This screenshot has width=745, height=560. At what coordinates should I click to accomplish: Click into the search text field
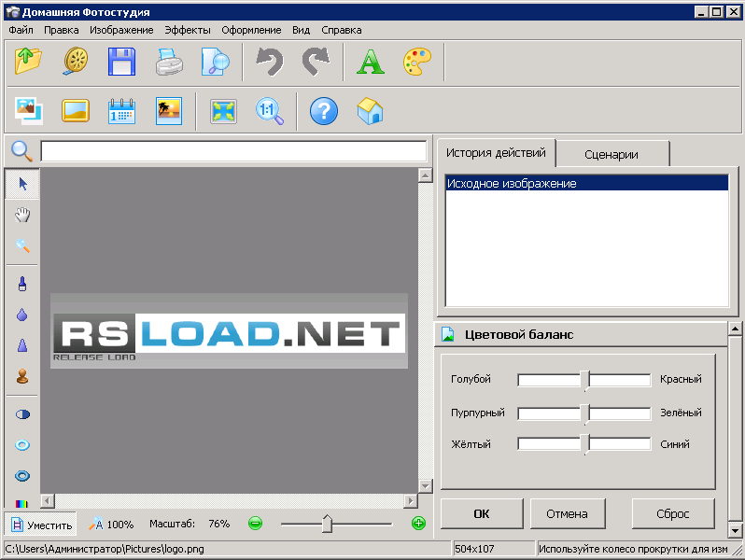click(233, 151)
